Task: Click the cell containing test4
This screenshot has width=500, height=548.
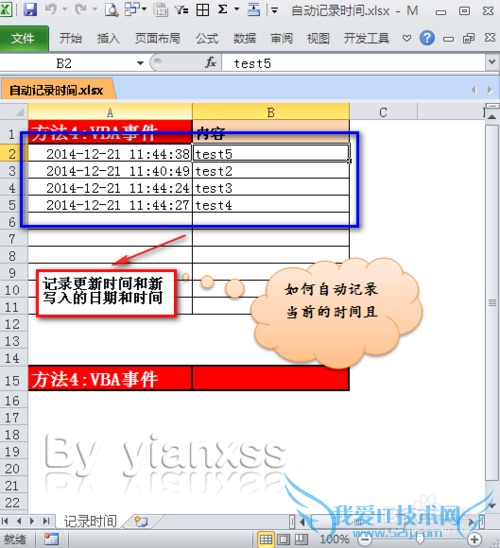Action: [271, 205]
